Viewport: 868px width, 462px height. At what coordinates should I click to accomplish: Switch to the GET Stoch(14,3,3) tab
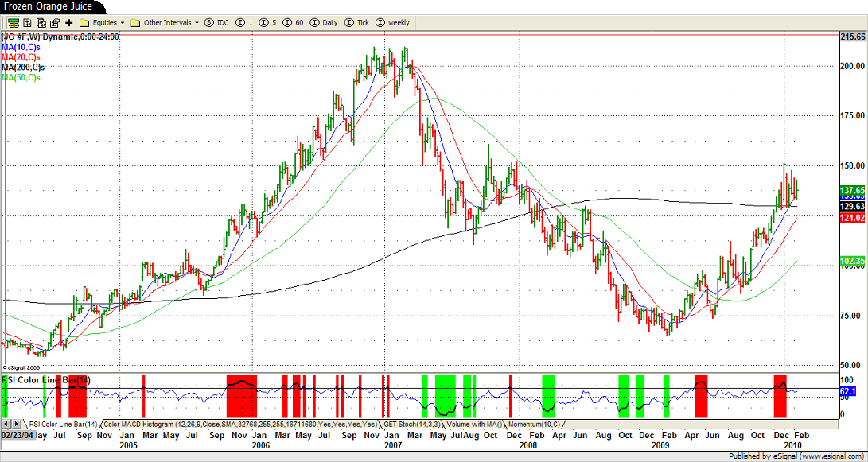411,424
